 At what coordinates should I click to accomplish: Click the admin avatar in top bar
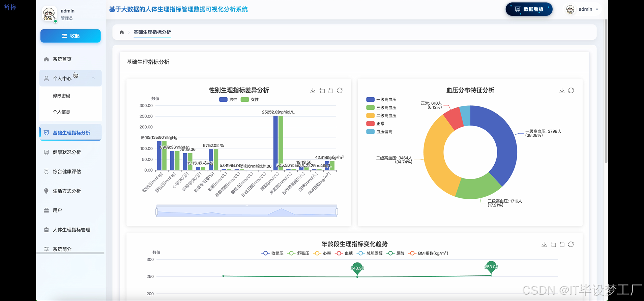(x=570, y=9)
